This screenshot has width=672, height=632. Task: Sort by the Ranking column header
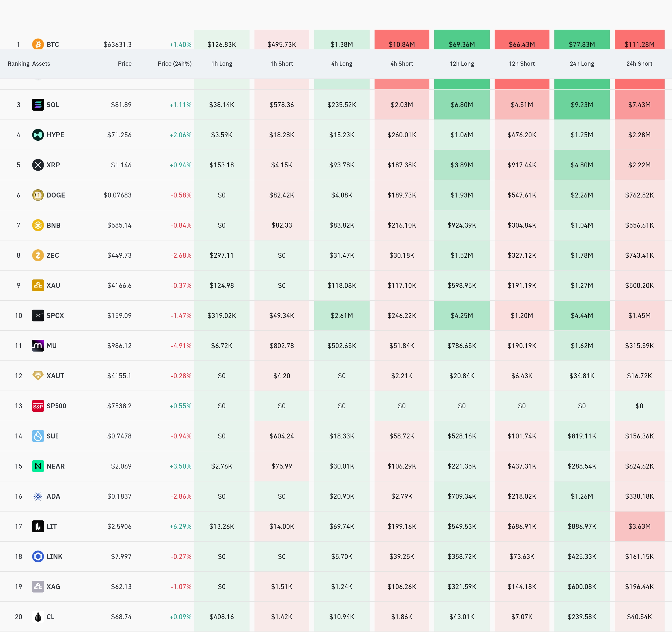(x=19, y=63)
